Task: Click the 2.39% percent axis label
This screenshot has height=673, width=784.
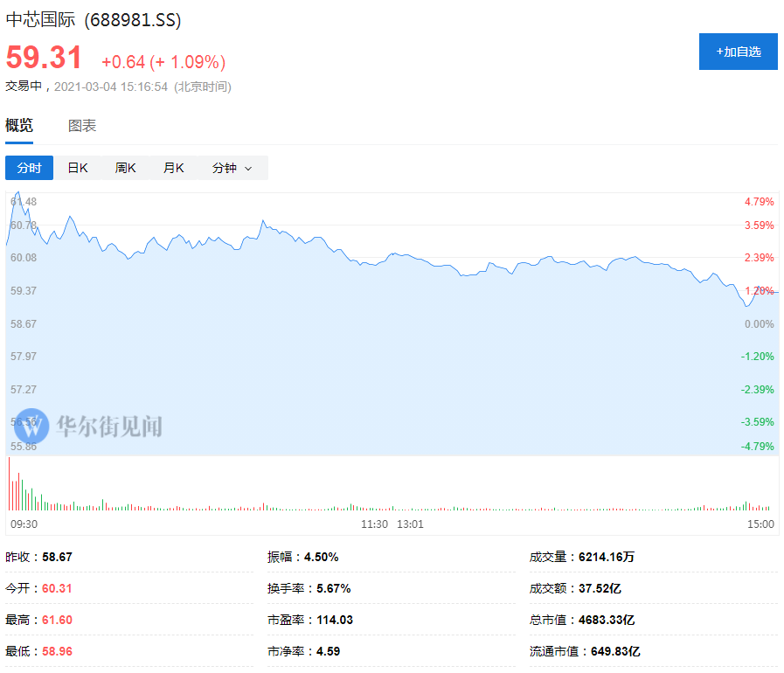Action: (759, 258)
